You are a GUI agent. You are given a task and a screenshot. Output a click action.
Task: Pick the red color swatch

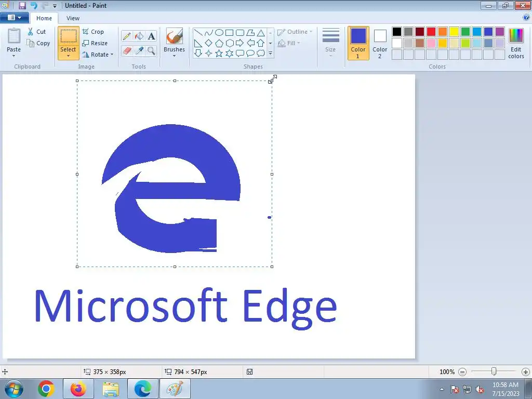[431, 32]
